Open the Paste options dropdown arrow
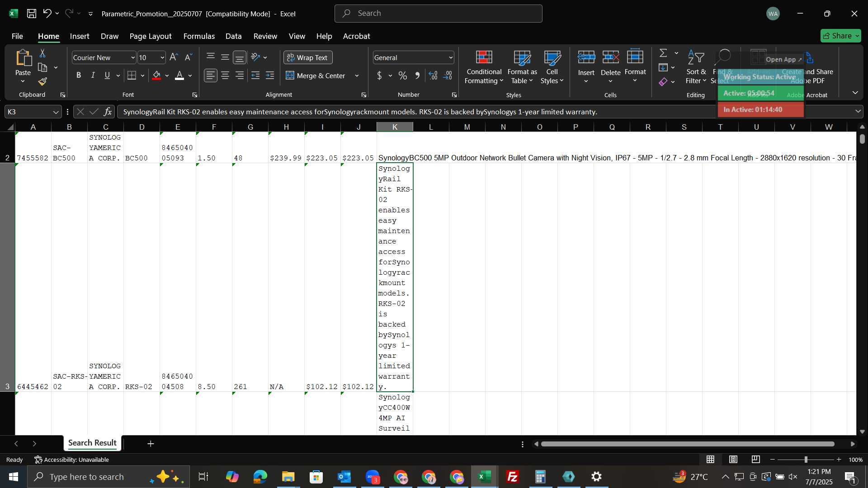868x488 pixels. coord(23,82)
